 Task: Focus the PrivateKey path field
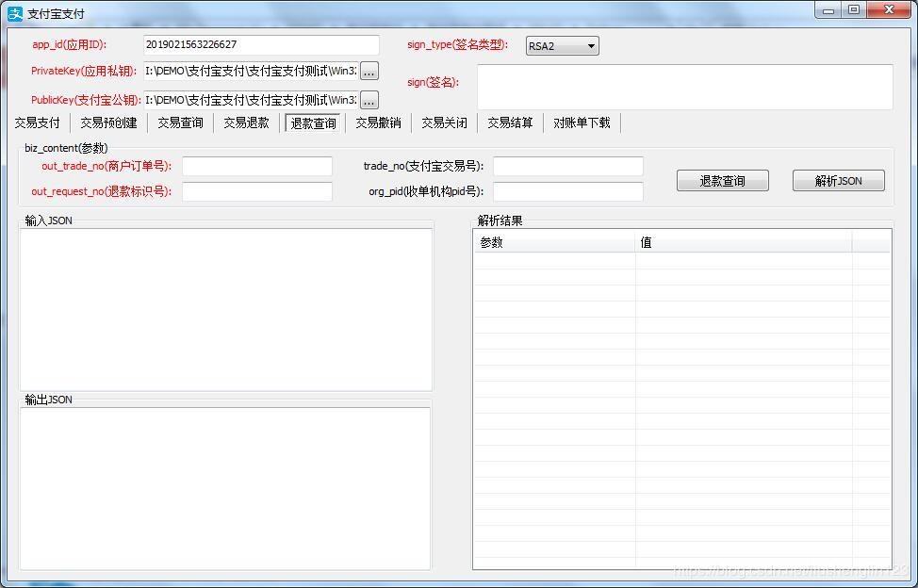251,72
